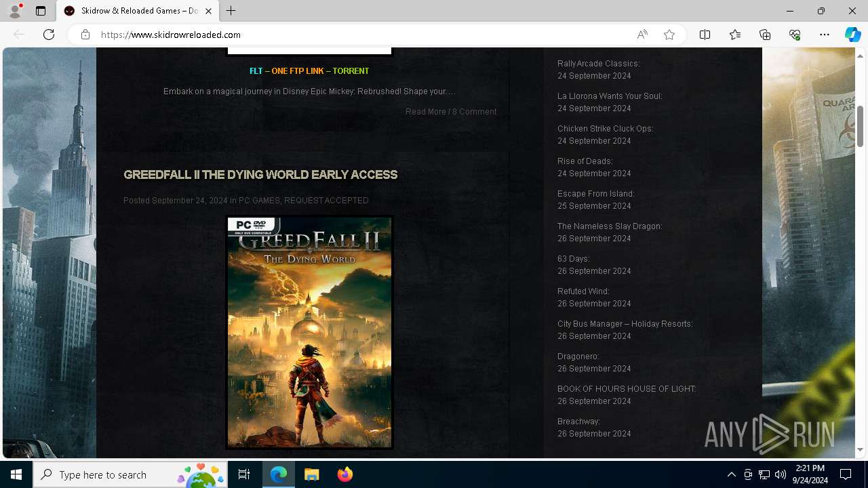The height and width of the screenshot is (488, 868).
Task: Toggle split screen view
Action: click(x=705, y=35)
